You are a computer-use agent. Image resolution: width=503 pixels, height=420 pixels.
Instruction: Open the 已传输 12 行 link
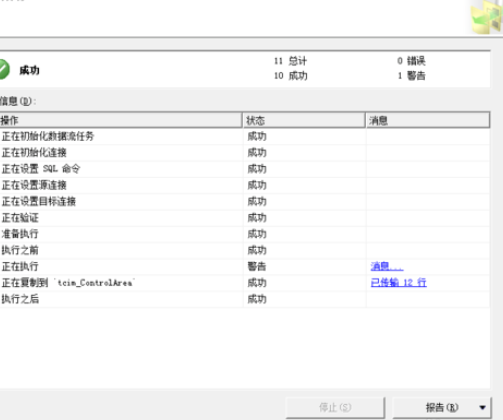click(x=398, y=283)
